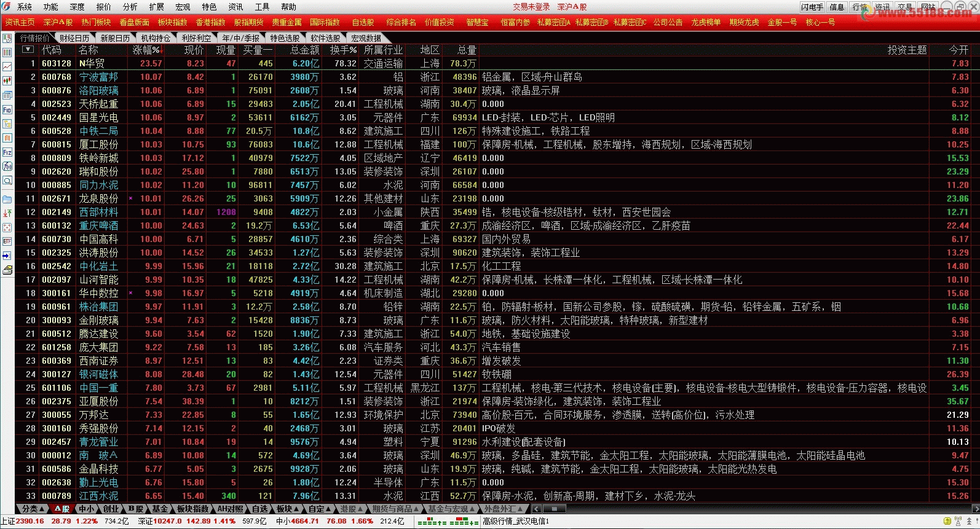Click the ETF sidebar icon
This screenshot has width=980, height=529.
coord(7,241)
